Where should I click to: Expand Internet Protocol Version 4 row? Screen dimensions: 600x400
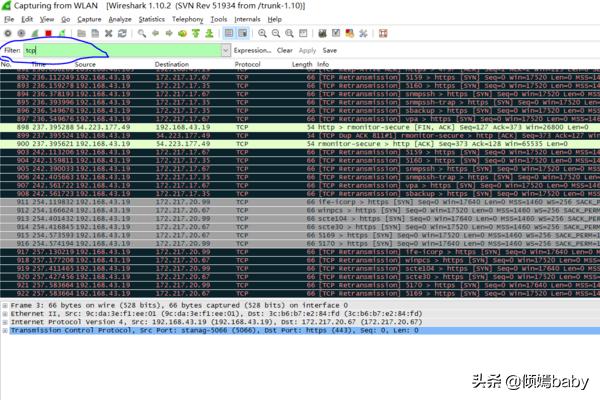[x=5, y=322]
